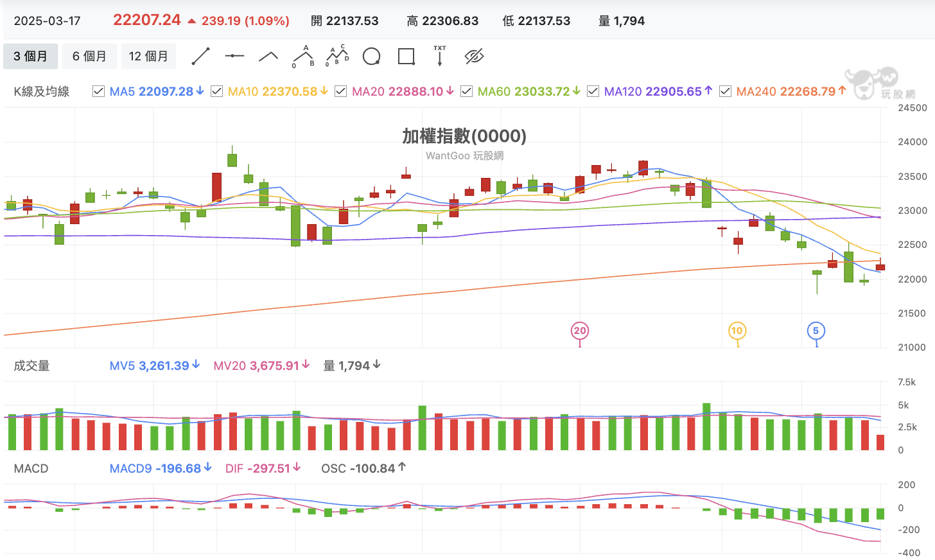This screenshot has height=560, width=935.
Task: Click the 開 22137.53 opening price
Action: pos(345,21)
